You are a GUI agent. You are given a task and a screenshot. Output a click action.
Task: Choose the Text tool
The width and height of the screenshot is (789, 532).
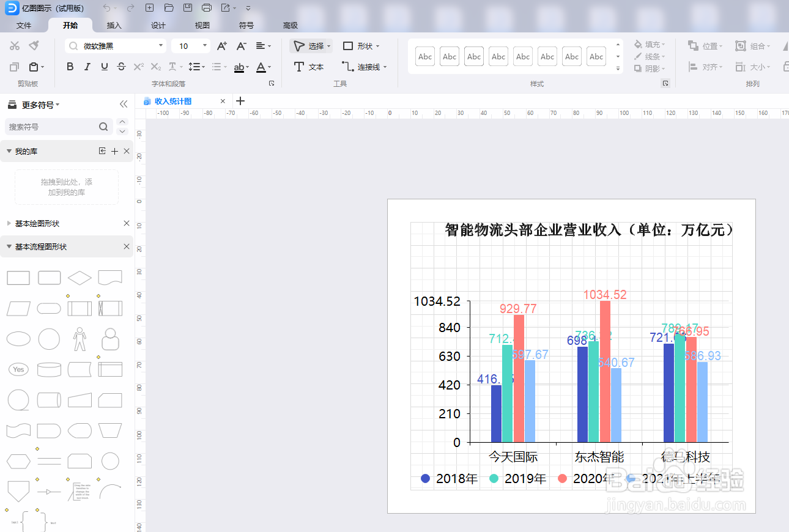[309, 67]
